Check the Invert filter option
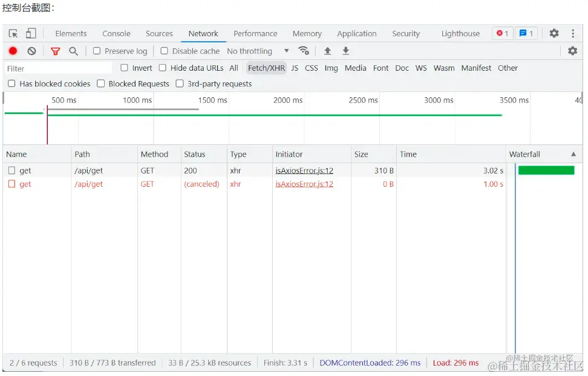This screenshot has height=376, width=588. pyautogui.click(x=125, y=68)
